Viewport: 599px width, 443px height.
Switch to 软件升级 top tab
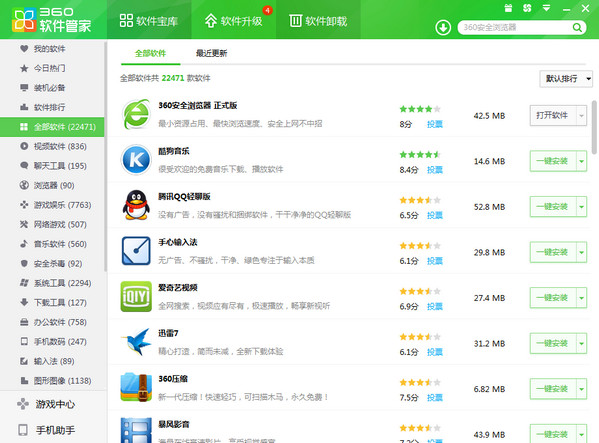coord(234,20)
